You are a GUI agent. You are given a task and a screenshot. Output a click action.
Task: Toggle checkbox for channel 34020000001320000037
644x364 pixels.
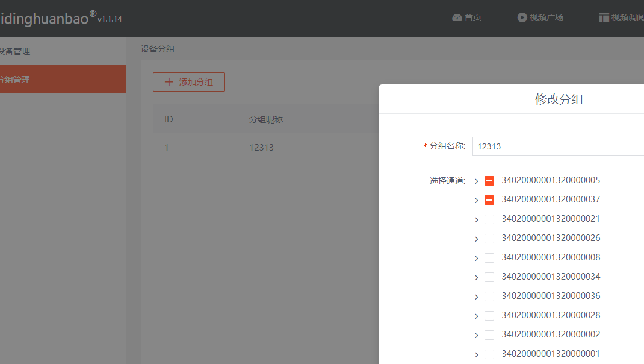[489, 200]
